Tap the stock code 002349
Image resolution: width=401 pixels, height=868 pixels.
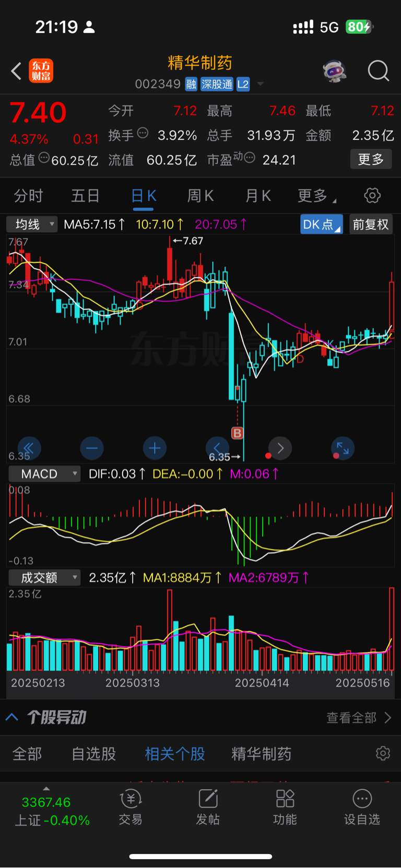(158, 84)
